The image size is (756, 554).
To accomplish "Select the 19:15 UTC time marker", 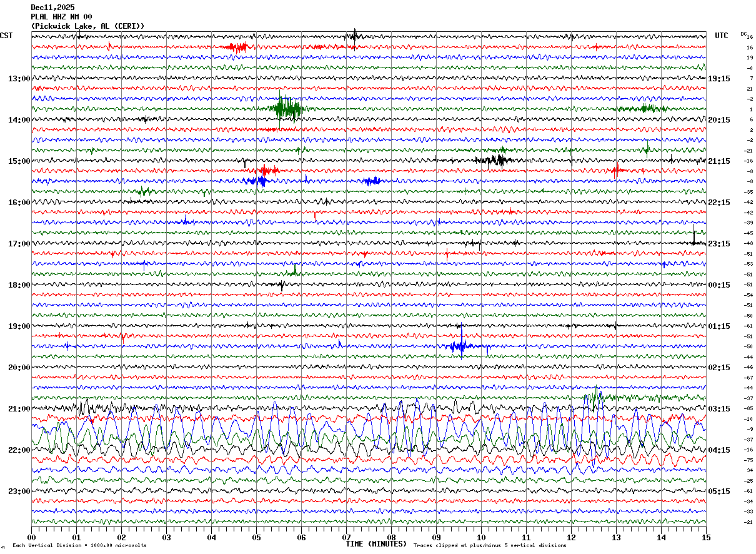I will (719, 79).
